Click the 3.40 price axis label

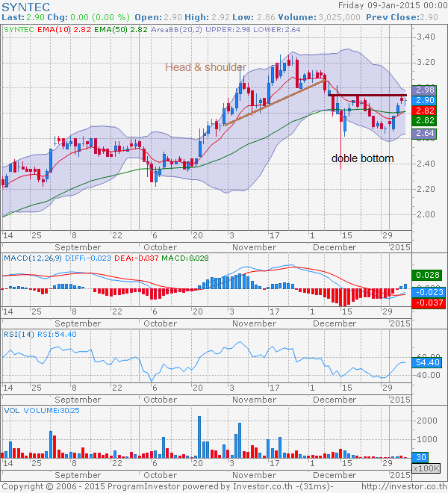(426, 37)
